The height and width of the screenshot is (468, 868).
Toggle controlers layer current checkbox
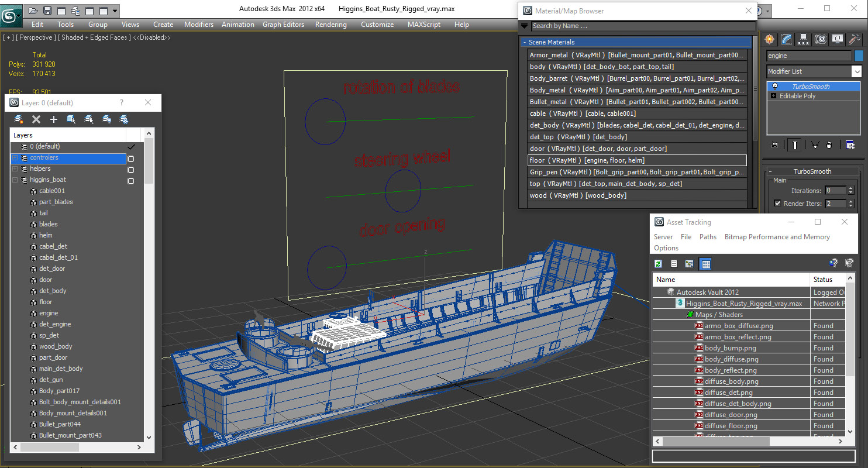pyautogui.click(x=131, y=159)
